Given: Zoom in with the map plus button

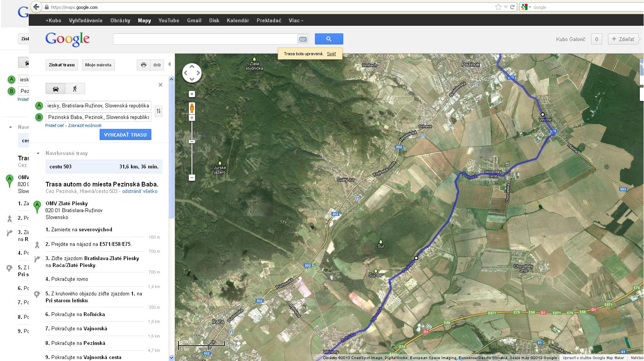Looking at the screenshot, I should 192,118.
